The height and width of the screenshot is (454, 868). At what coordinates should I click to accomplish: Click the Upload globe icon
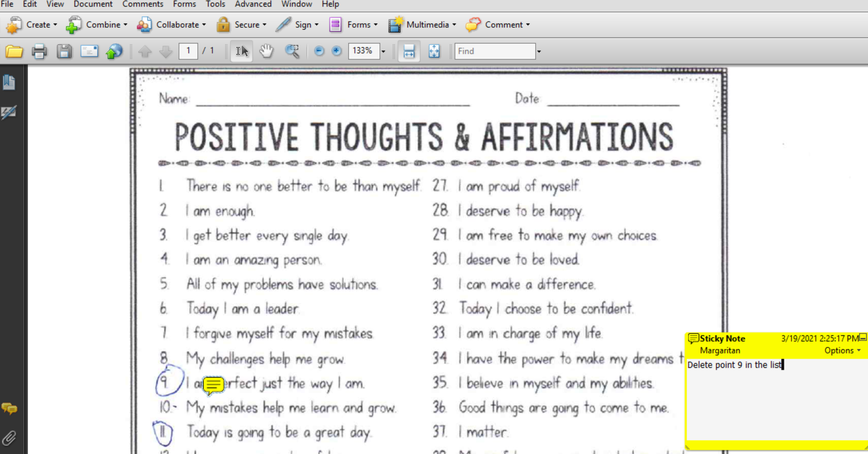114,51
